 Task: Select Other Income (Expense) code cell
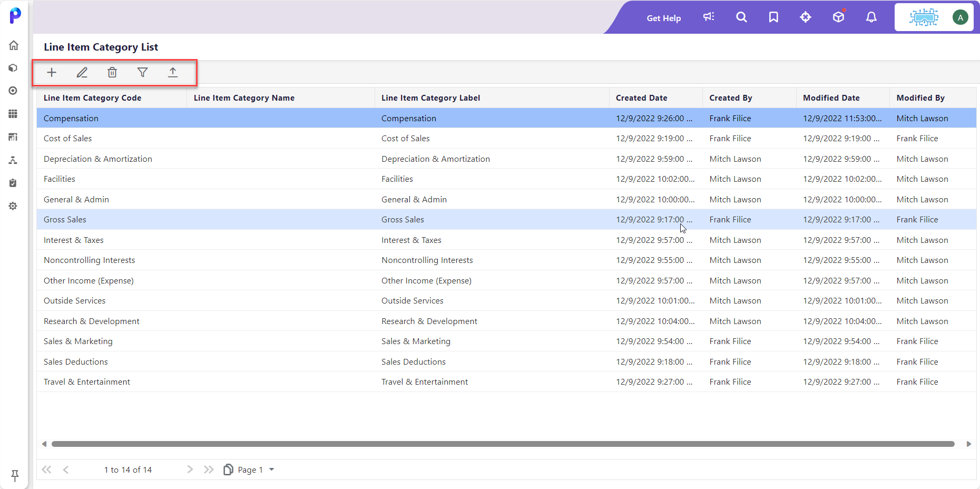(x=112, y=281)
